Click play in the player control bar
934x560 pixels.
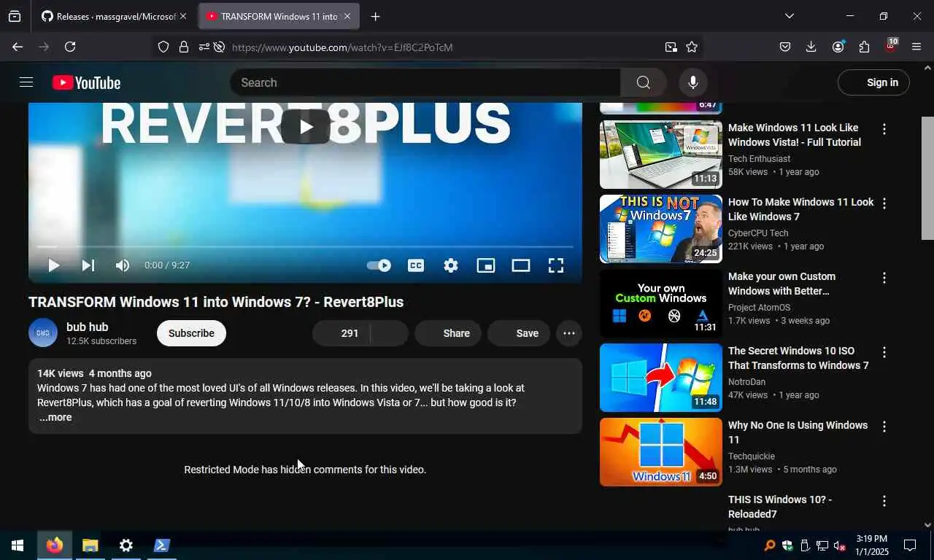tap(53, 265)
